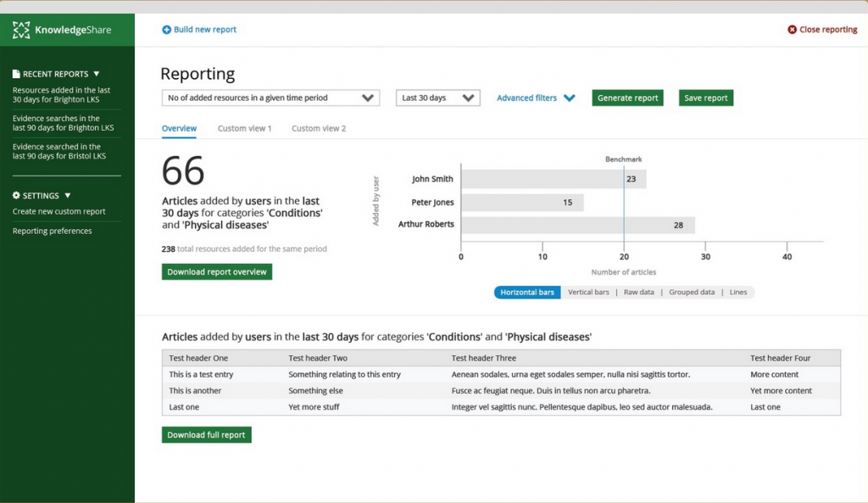Open the Last 30 days dropdown
The height and width of the screenshot is (503, 868).
(437, 98)
